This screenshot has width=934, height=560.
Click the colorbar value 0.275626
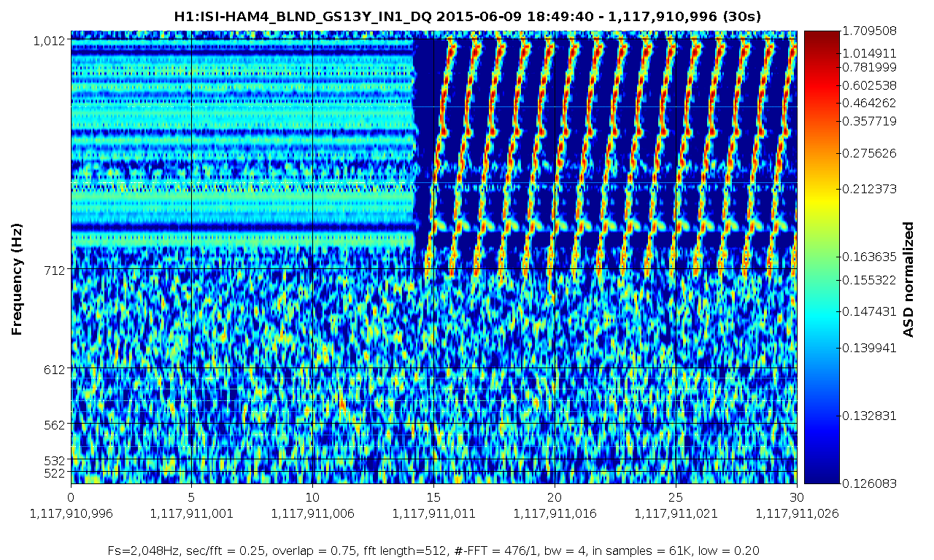tap(870, 153)
